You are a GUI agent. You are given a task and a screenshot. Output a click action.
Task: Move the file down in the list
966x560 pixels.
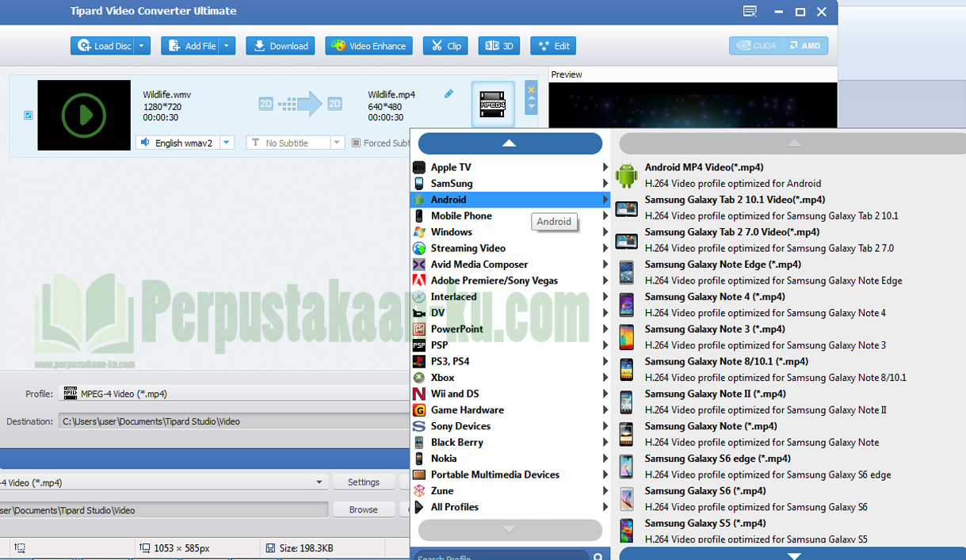click(x=531, y=106)
